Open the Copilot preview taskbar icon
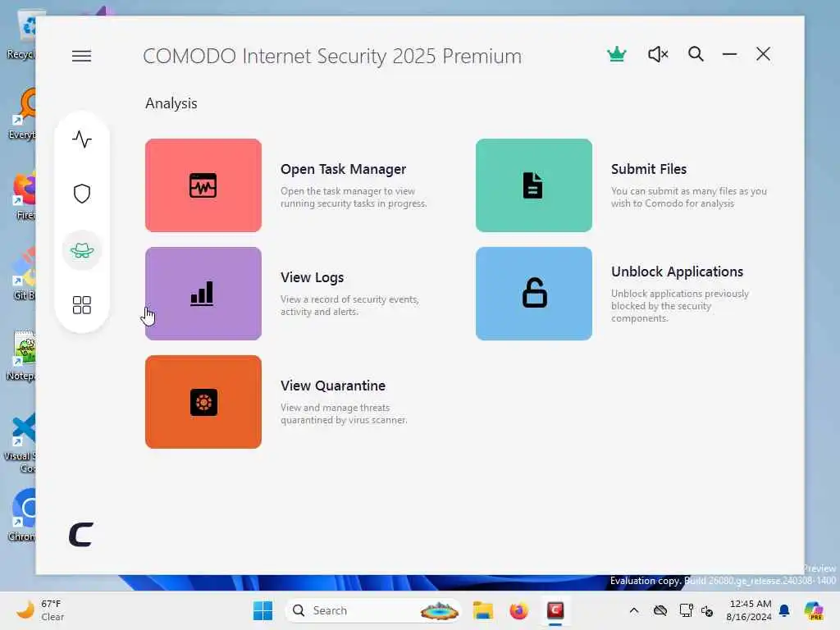840x630 pixels. pyautogui.click(x=815, y=610)
